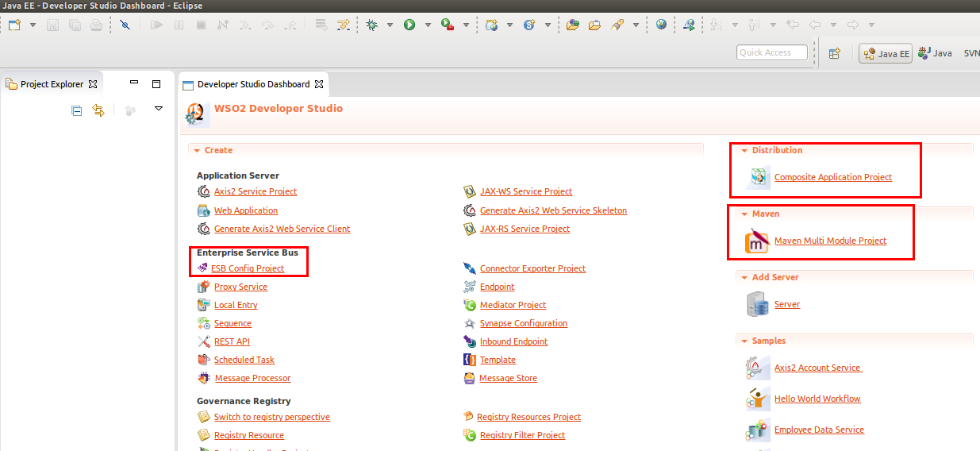Open the Run button's dropdown arrow
The height and width of the screenshot is (451, 980).
point(427,25)
